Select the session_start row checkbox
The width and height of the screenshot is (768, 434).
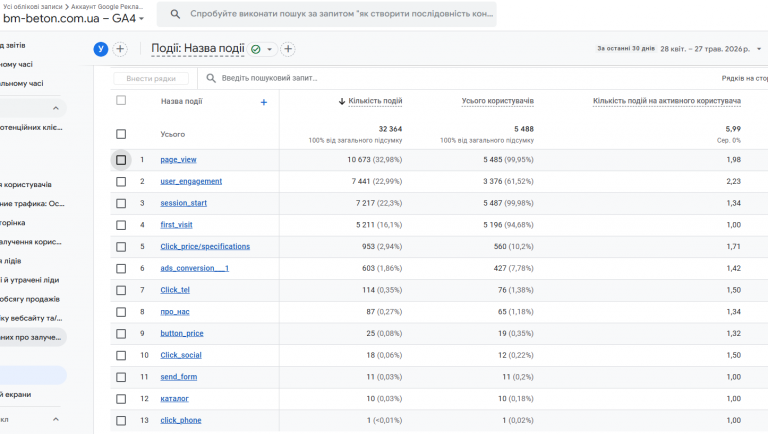tap(121, 203)
